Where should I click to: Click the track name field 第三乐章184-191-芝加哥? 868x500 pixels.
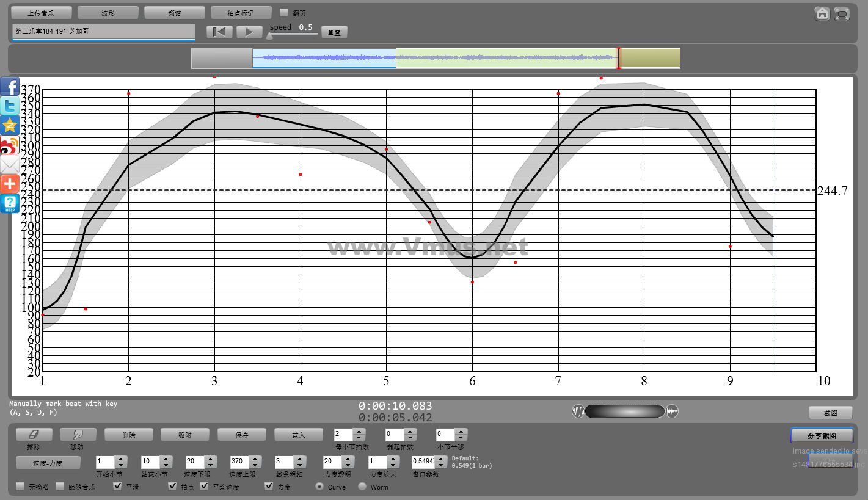point(104,31)
